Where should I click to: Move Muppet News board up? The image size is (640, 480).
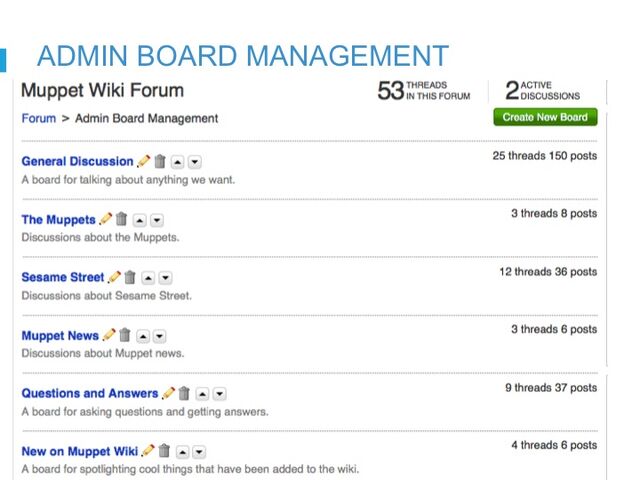(142, 336)
